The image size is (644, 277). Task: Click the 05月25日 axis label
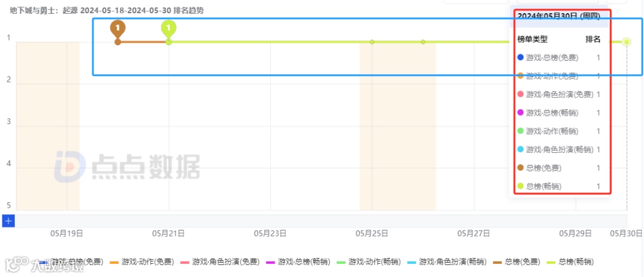pos(372,233)
